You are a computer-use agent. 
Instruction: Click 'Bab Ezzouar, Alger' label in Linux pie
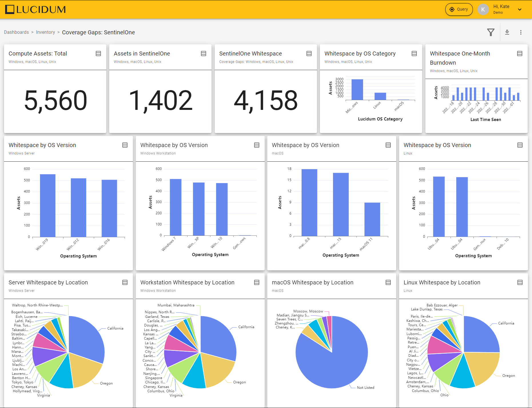pos(442,305)
